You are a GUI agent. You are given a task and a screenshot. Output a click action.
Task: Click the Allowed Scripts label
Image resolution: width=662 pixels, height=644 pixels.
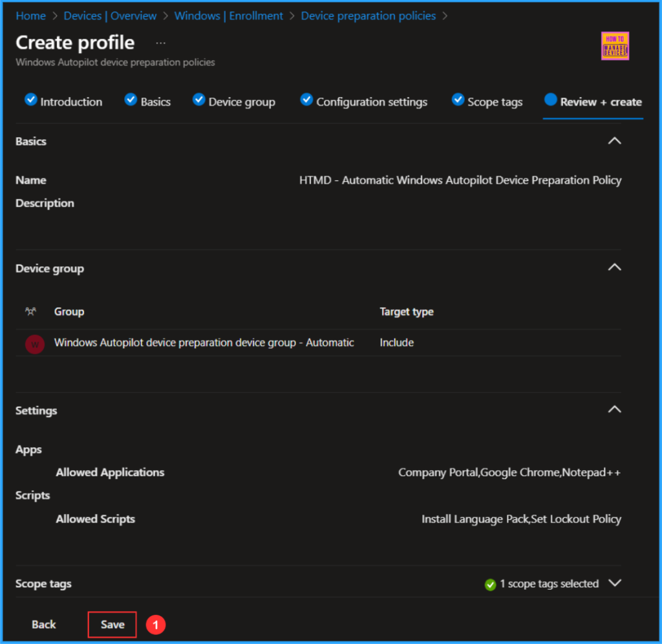(96, 519)
